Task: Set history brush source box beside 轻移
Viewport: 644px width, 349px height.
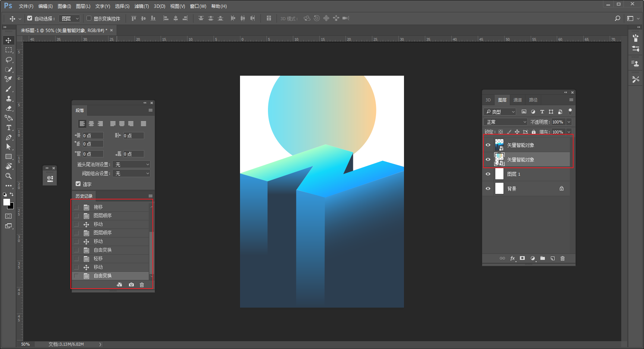Action: tap(76, 258)
